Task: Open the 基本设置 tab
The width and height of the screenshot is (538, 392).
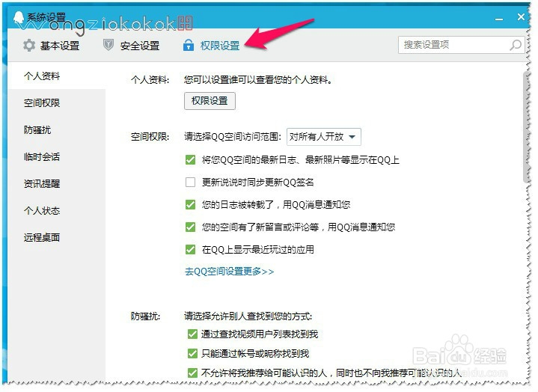Action: [52, 46]
